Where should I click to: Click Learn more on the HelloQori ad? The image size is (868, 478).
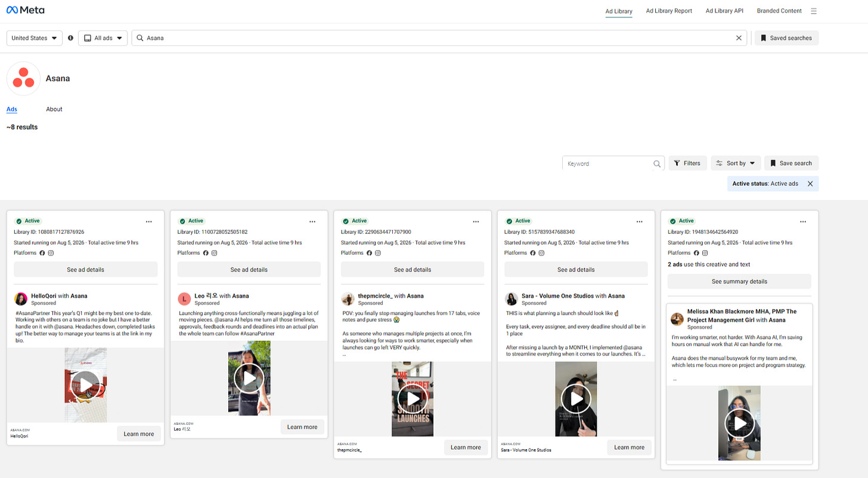pos(139,434)
